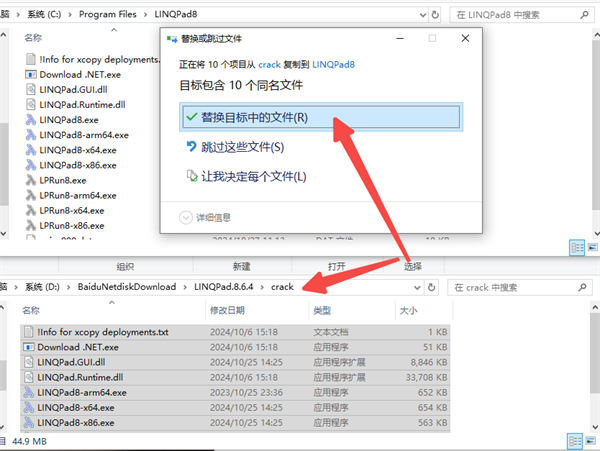Select !Info for xcopy deployments.txt in crack window
600x451 pixels.
[235, 332]
